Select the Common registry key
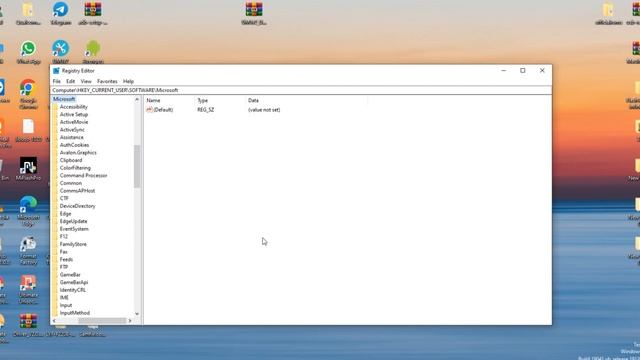This screenshot has width=640, height=360. (x=71, y=183)
